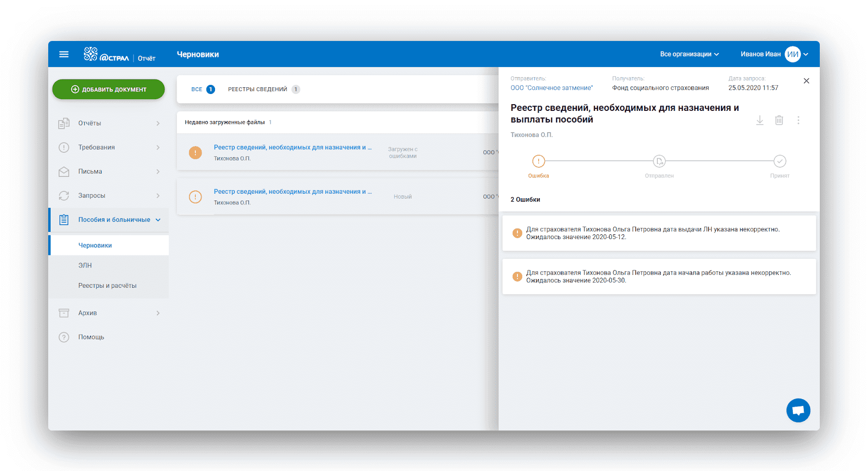Click the warning icon of дата начала работы error
Image resolution: width=868 pixels, height=471 pixels.
(x=517, y=277)
